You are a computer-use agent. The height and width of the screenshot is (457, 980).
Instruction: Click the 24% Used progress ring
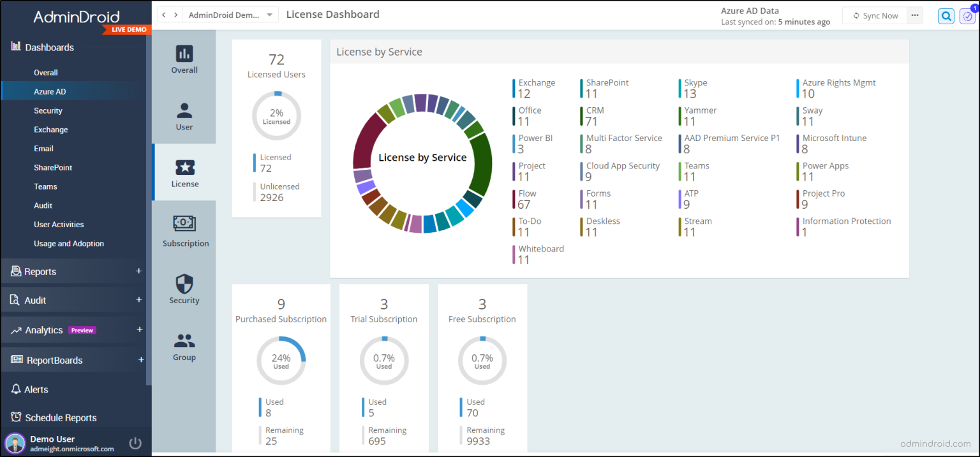(x=281, y=360)
